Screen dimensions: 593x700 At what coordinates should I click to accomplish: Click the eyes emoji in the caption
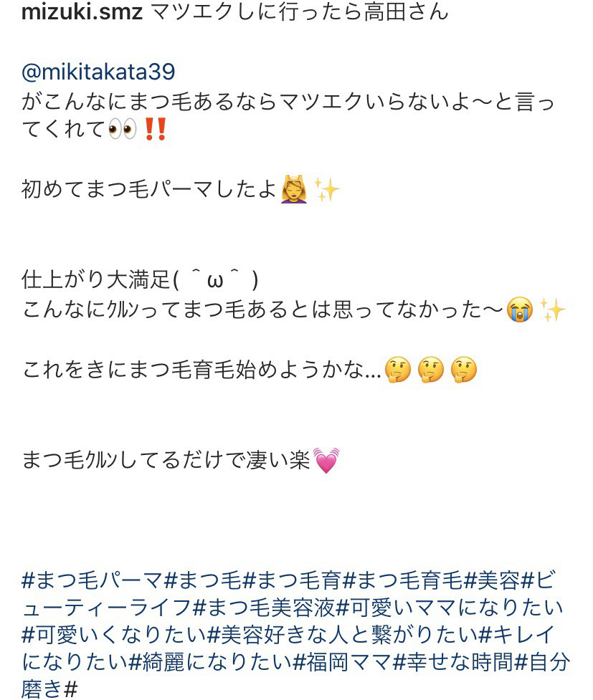click(x=123, y=130)
